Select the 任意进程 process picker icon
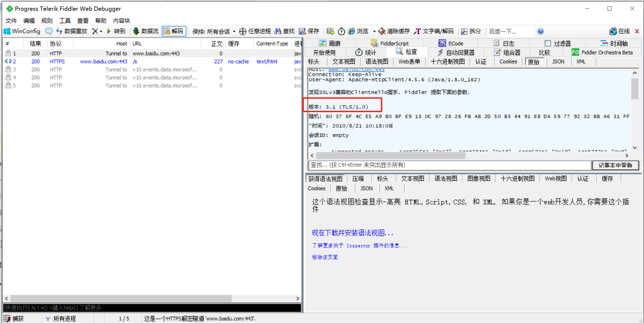Viewport: 644px width, 323px height. [x=254, y=31]
